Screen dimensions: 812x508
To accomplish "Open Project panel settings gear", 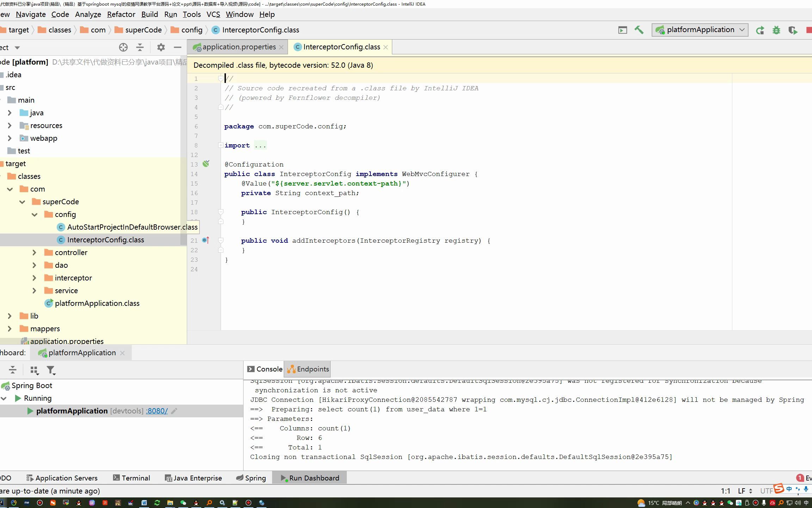I will pos(161,47).
